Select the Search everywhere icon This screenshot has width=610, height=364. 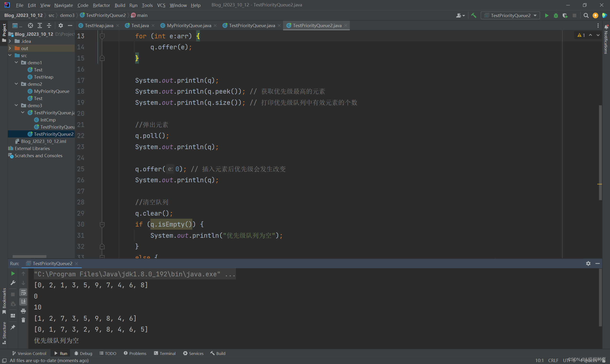[586, 15]
